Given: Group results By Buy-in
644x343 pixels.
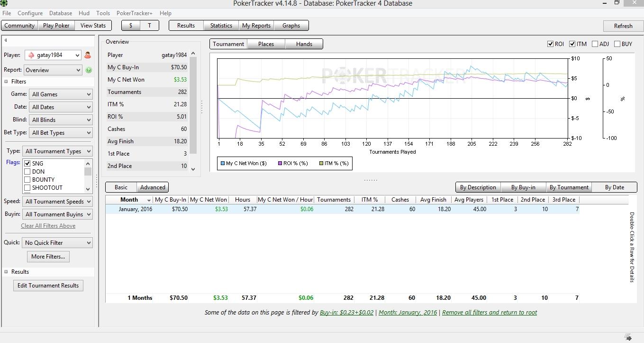Looking at the screenshot, I should tap(524, 187).
